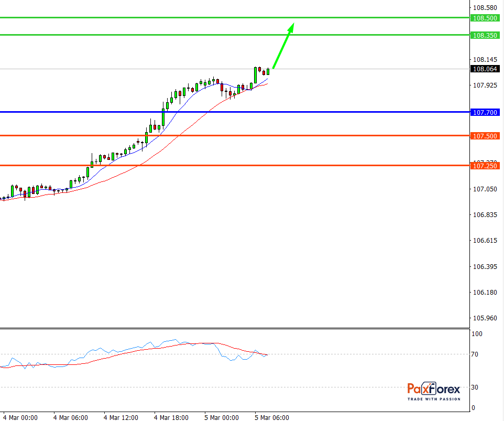Viewport: 504px width, 421px height.
Task: Click the 108.145 axis value
Action: click(485, 59)
